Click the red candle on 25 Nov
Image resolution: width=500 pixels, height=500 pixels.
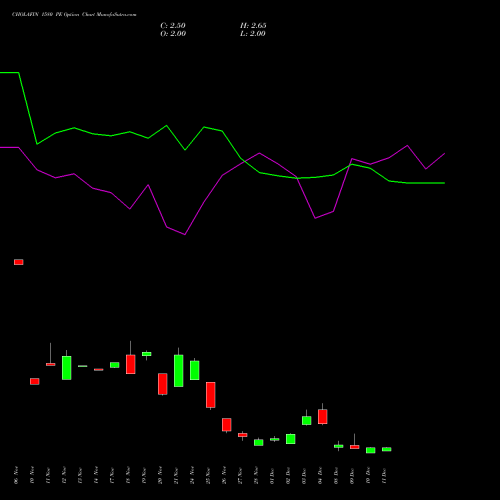point(211,395)
